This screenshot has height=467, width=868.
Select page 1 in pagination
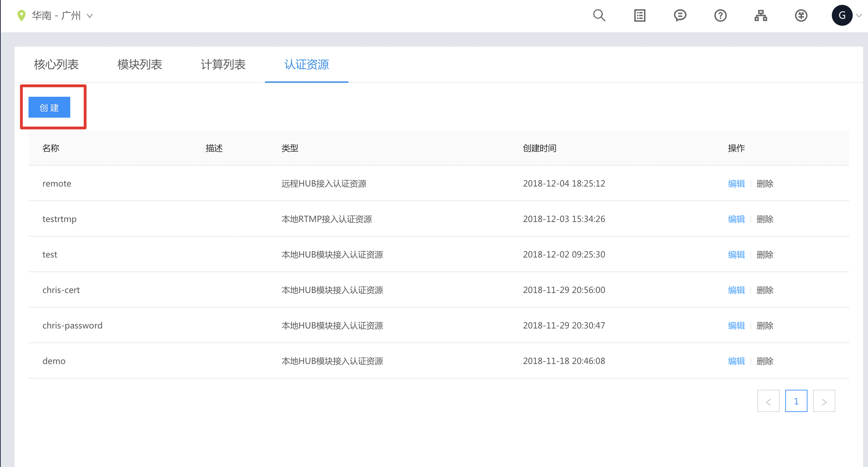[x=796, y=401]
